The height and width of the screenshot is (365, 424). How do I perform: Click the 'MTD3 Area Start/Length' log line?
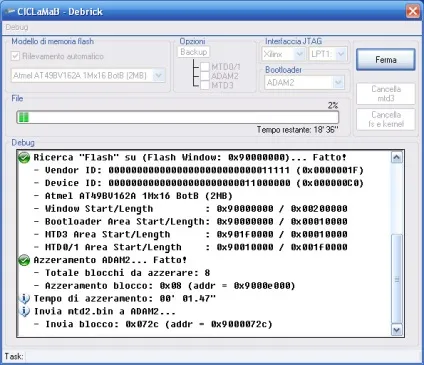pyautogui.click(x=190, y=234)
